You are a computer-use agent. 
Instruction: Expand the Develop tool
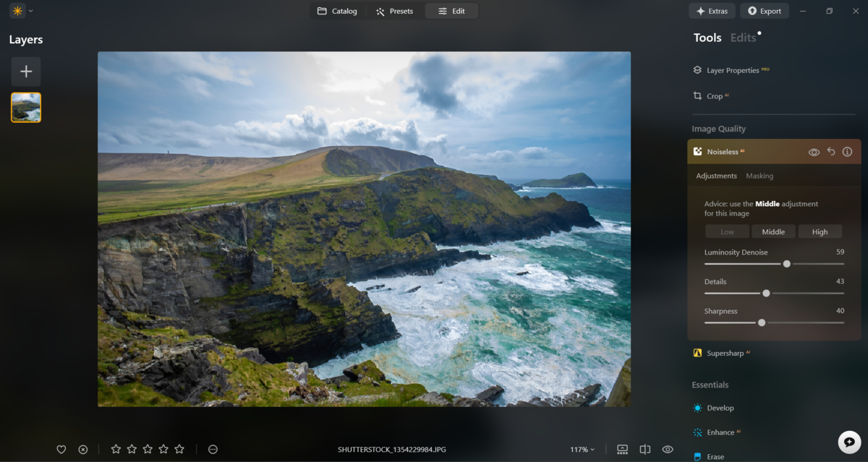714,408
